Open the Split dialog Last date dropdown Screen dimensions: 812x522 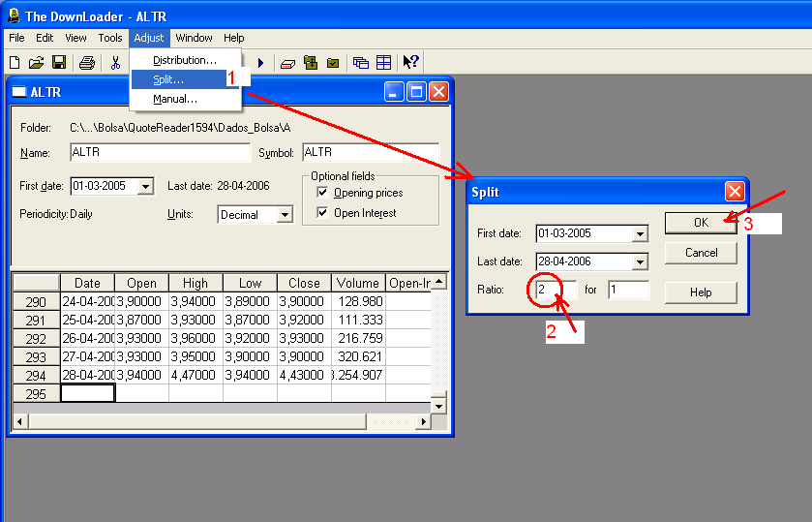pos(641,261)
